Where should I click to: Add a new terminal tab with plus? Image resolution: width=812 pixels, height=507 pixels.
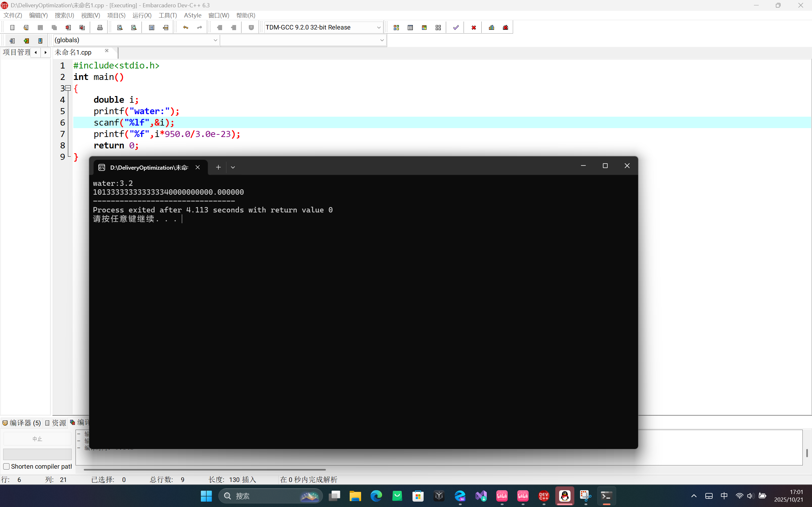click(218, 167)
